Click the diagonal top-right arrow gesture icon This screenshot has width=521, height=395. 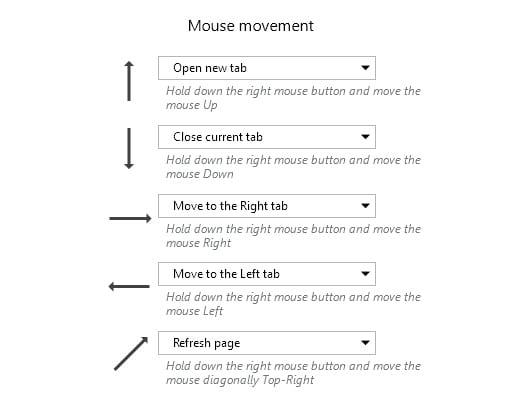point(131,353)
